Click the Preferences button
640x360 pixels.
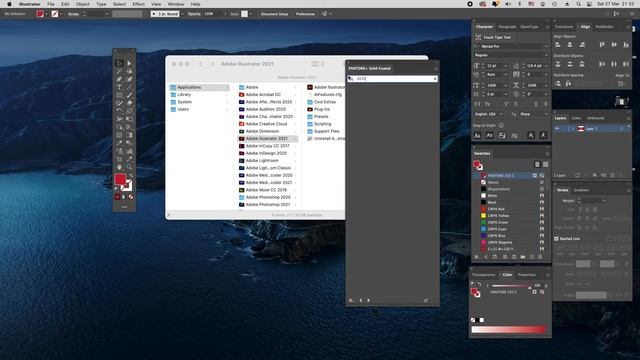305,14
